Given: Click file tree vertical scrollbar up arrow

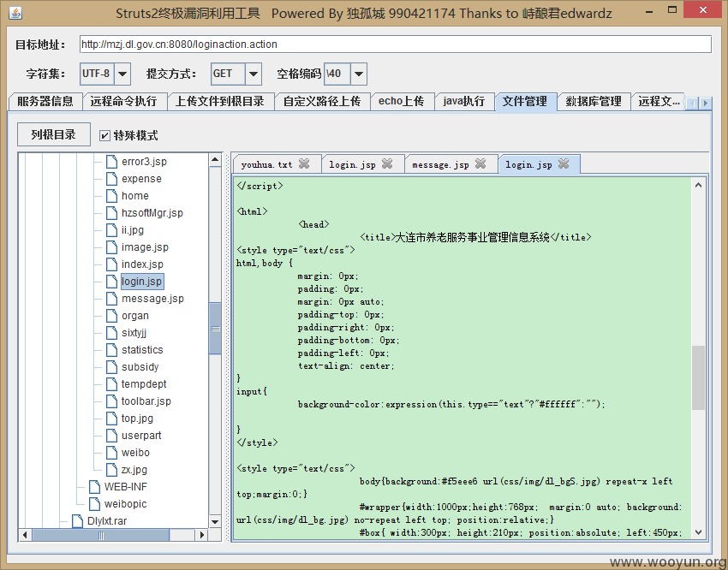Looking at the screenshot, I should (214, 160).
